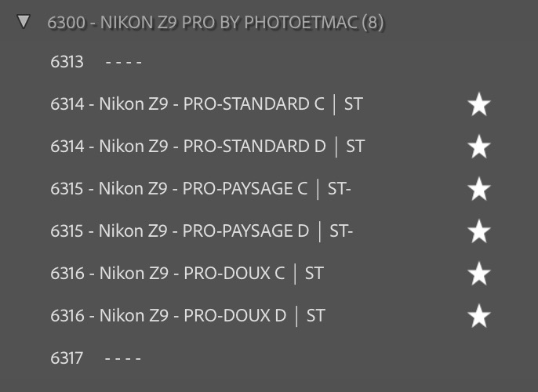
Task: Toggle favorite star for PRO-STANDARD C
Action: point(478,104)
